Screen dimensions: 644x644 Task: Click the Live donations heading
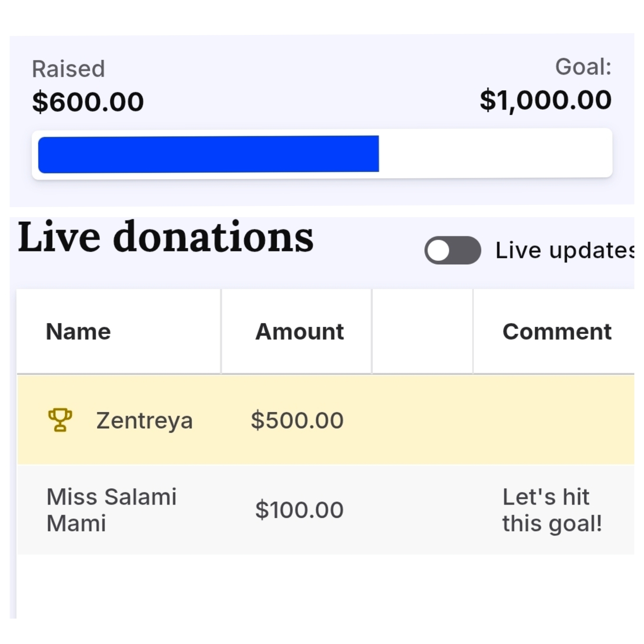[x=166, y=237]
